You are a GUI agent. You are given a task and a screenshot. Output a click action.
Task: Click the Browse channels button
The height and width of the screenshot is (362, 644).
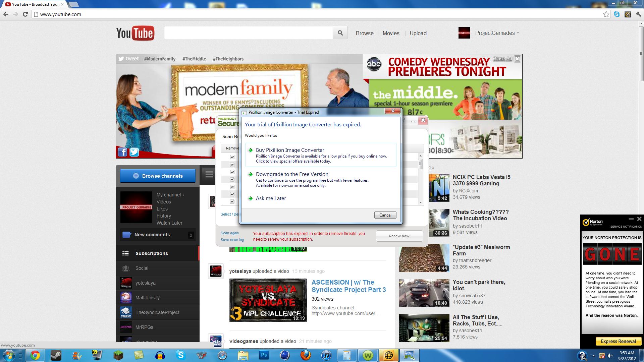click(158, 176)
